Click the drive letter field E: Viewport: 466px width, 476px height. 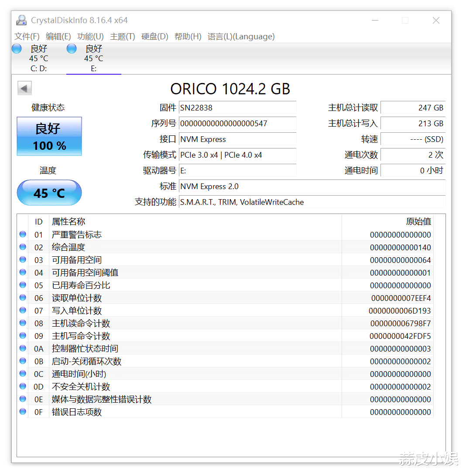237,171
